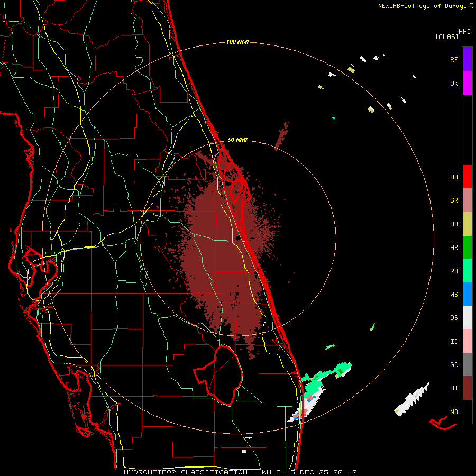476x476 pixels.
Task: Click the BD yellow legend swatch
Action: 467,224
